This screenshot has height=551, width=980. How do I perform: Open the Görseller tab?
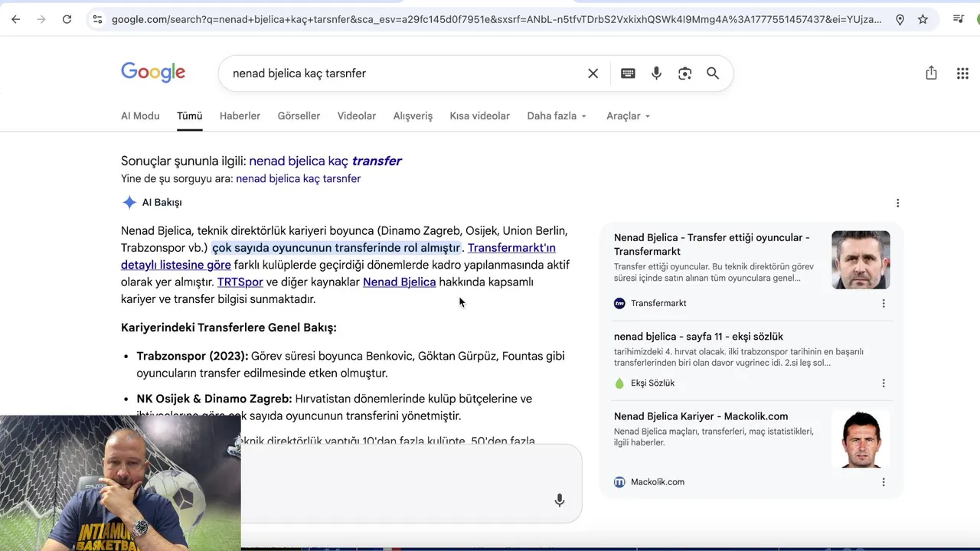click(299, 116)
